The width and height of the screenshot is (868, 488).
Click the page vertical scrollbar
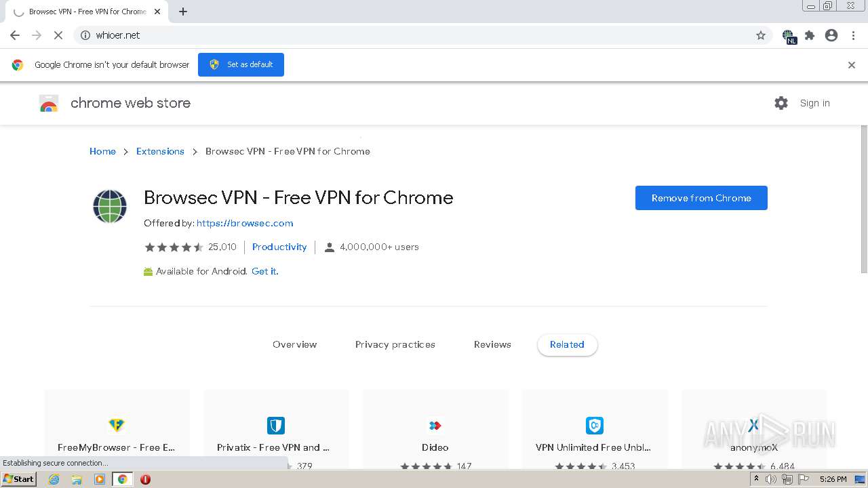[x=864, y=199]
